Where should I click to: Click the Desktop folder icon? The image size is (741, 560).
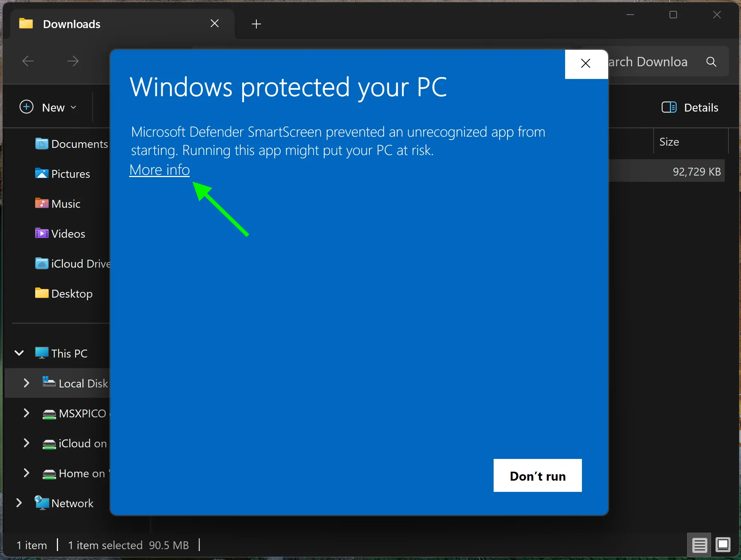42,293
